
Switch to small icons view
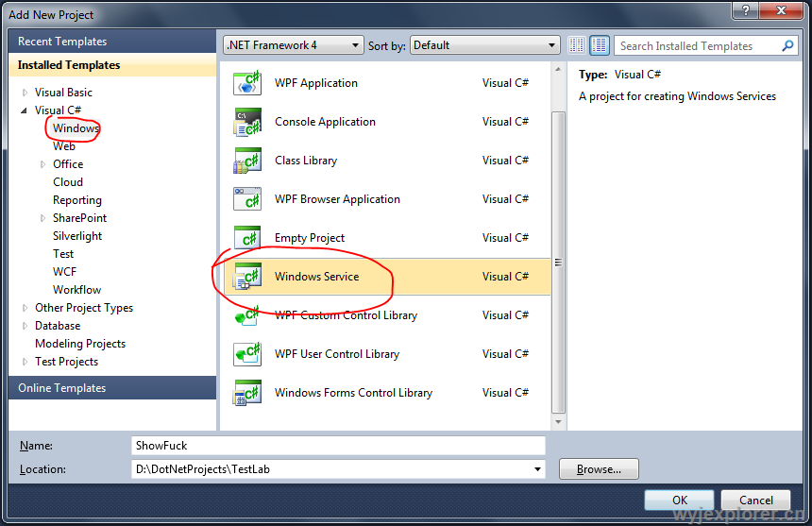(576, 45)
